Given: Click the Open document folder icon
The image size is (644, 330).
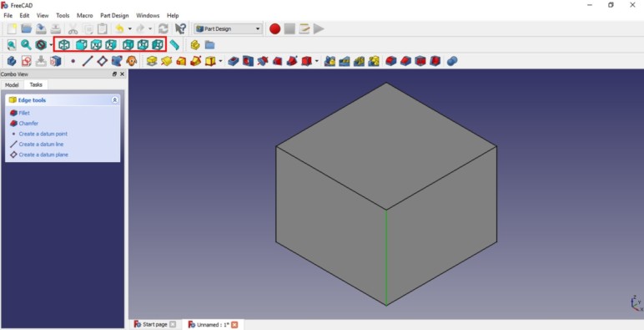Looking at the screenshot, I should 27,28.
